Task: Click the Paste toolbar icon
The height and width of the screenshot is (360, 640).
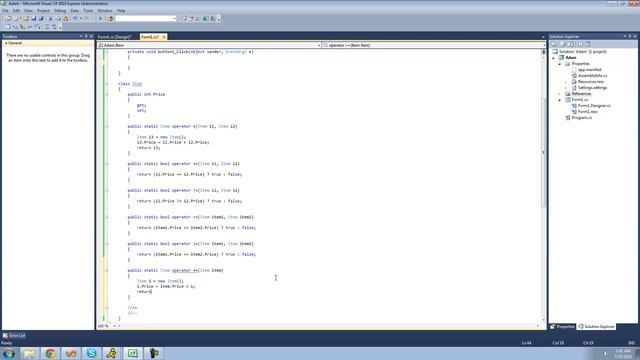Action: click(x=65, y=18)
